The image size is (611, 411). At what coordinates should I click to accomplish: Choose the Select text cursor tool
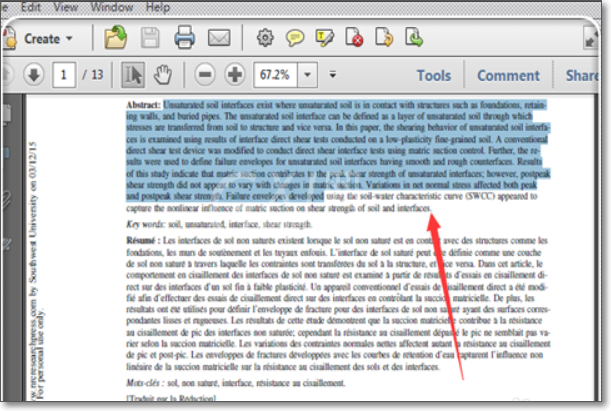(133, 74)
